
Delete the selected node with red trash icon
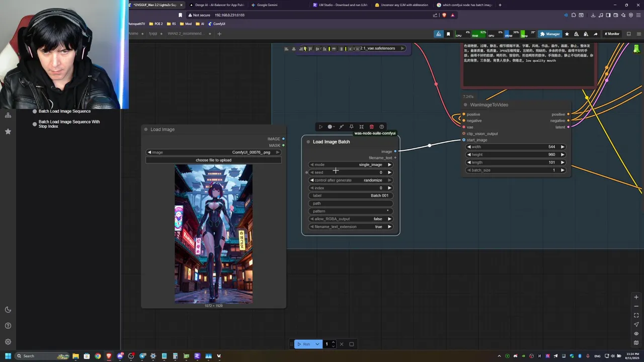click(x=371, y=127)
